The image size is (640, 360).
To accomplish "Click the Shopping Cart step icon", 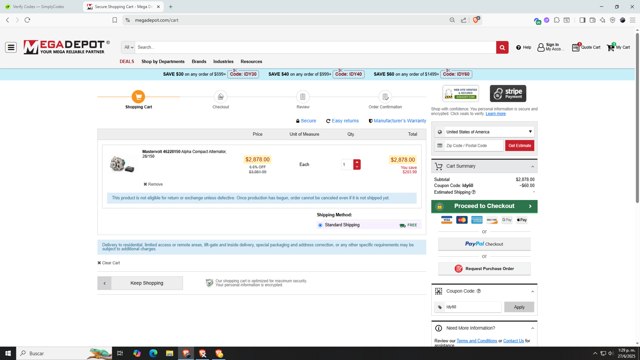I will 138,97.
